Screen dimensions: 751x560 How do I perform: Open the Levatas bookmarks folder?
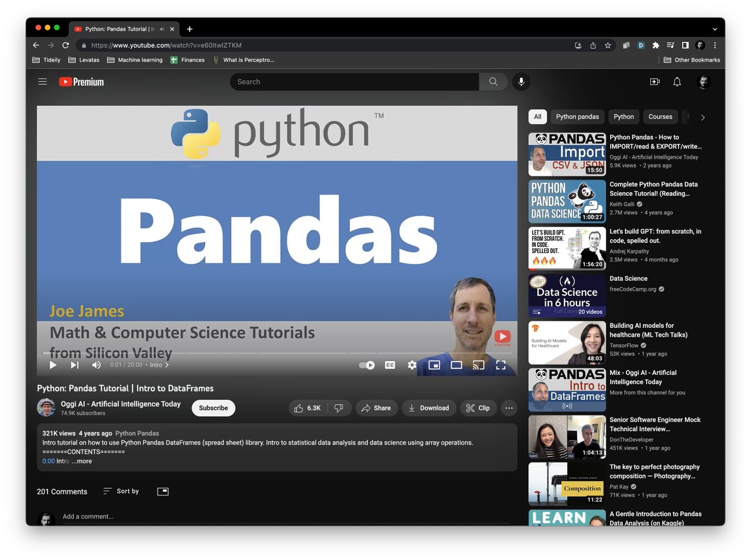[84, 60]
